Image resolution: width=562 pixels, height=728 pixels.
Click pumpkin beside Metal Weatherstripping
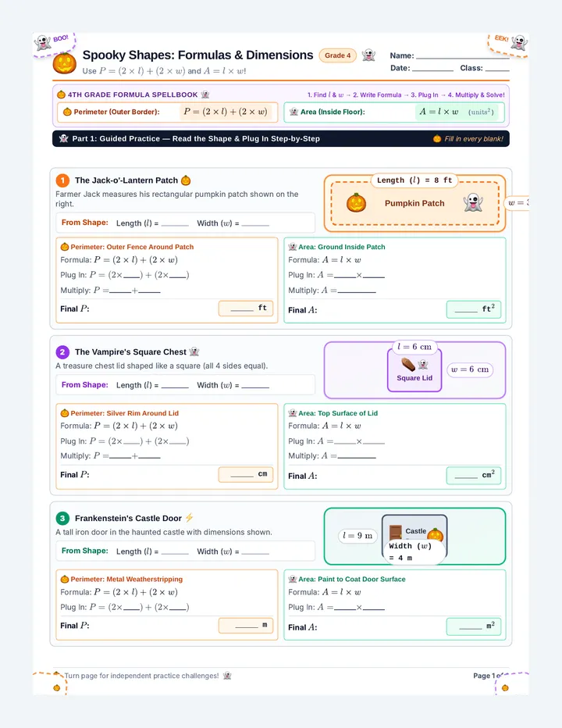pos(65,580)
